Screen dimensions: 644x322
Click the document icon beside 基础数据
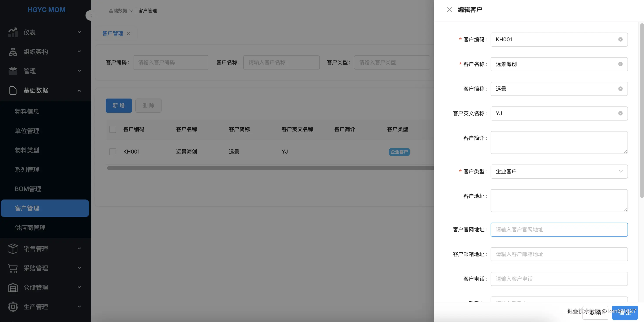(x=13, y=90)
